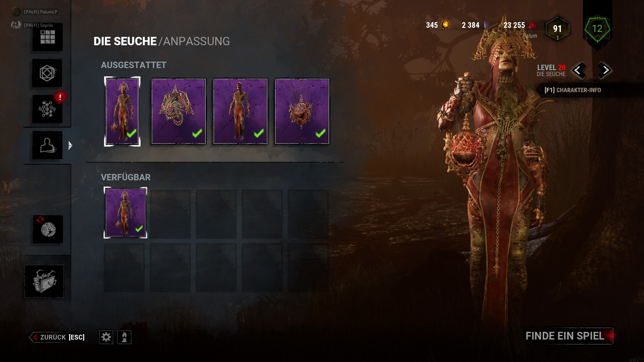Choose the available outfit under Verfügbar
The image size is (644, 362).
pyautogui.click(x=125, y=213)
